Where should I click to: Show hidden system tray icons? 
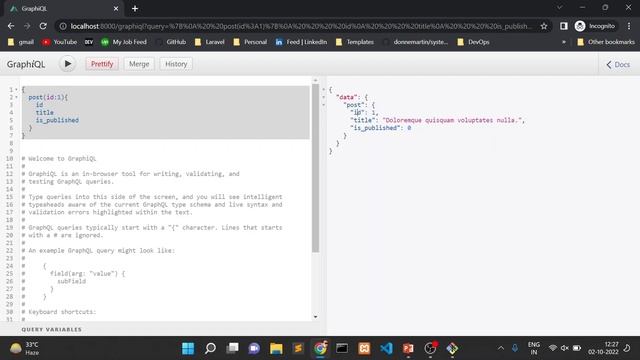pos(501,348)
